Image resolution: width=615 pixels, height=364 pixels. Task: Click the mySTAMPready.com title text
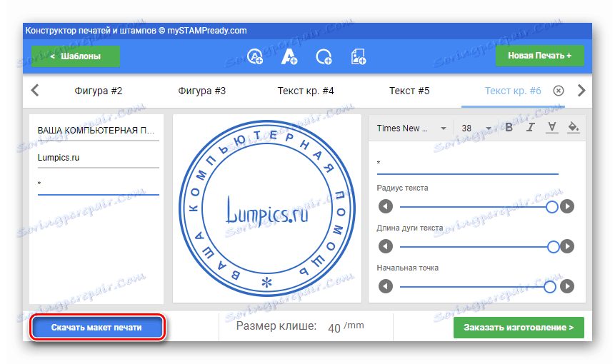(207, 31)
